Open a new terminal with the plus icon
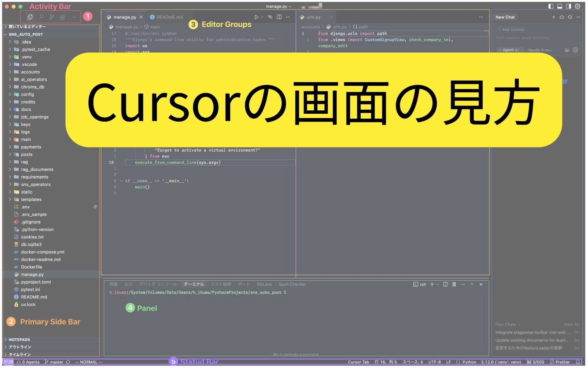Image resolution: width=588 pixels, height=368 pixels. [x=432, y=284]
